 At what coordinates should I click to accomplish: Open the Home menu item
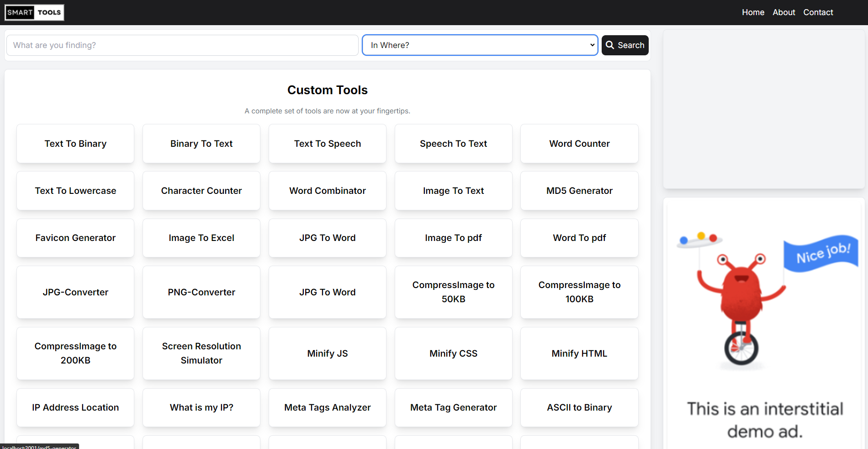[753, 12]
